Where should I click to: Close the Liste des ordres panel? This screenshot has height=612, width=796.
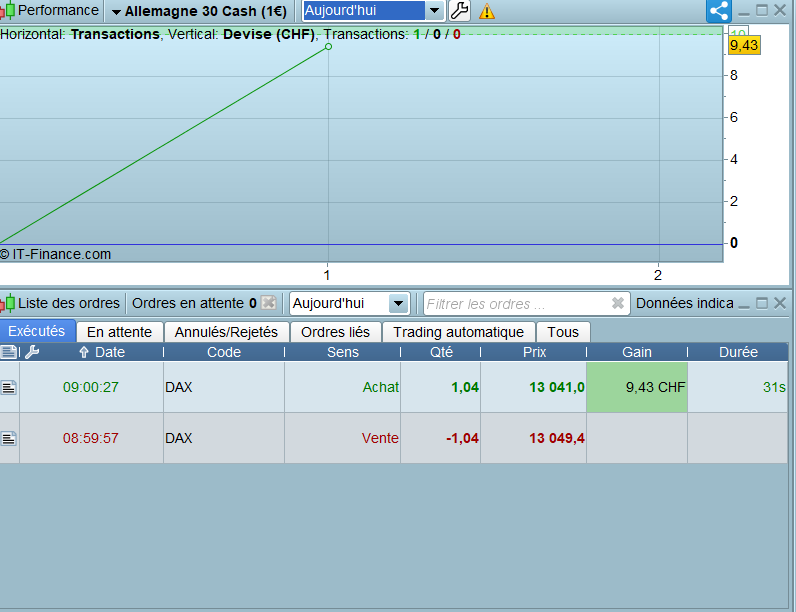[780, 303]
